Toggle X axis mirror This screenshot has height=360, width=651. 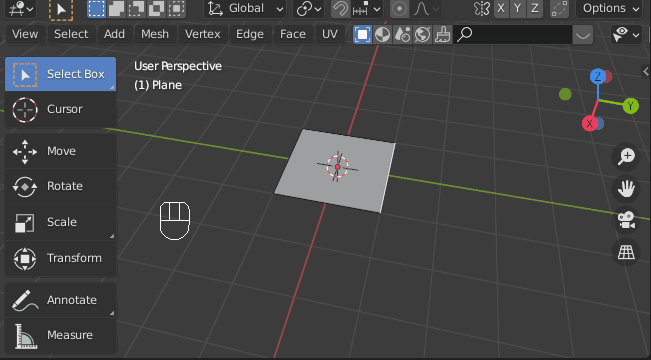click(x=501, y=8)
